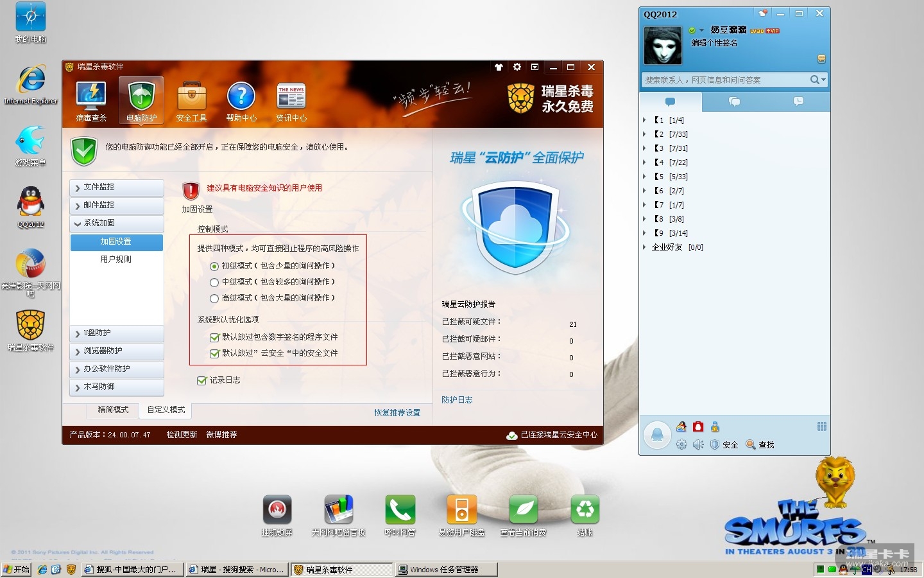Open the Rising title bar dropdown menu icon
The height and width of the screenshot is (578, 924).
pyautogui.click(x=535, y=67)
